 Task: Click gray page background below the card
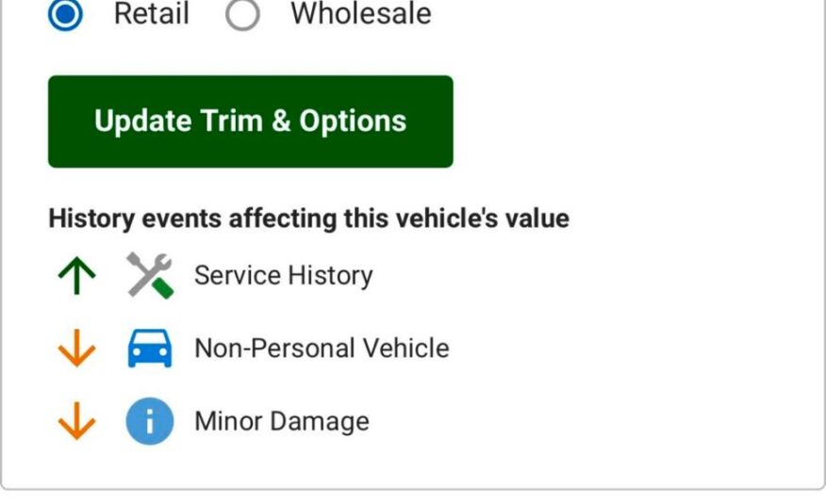(413, 497)
